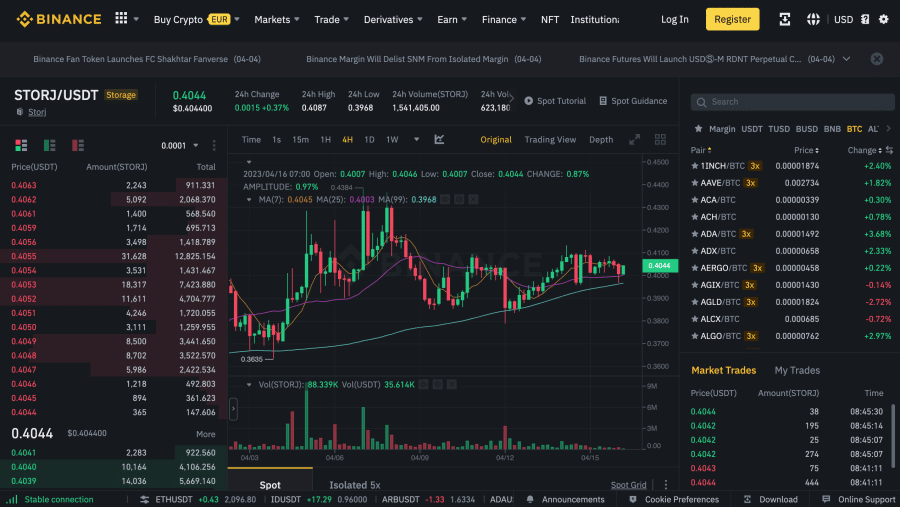Select the 1D chart interval
Screen dimensions: 900x507
coord(369,140)
